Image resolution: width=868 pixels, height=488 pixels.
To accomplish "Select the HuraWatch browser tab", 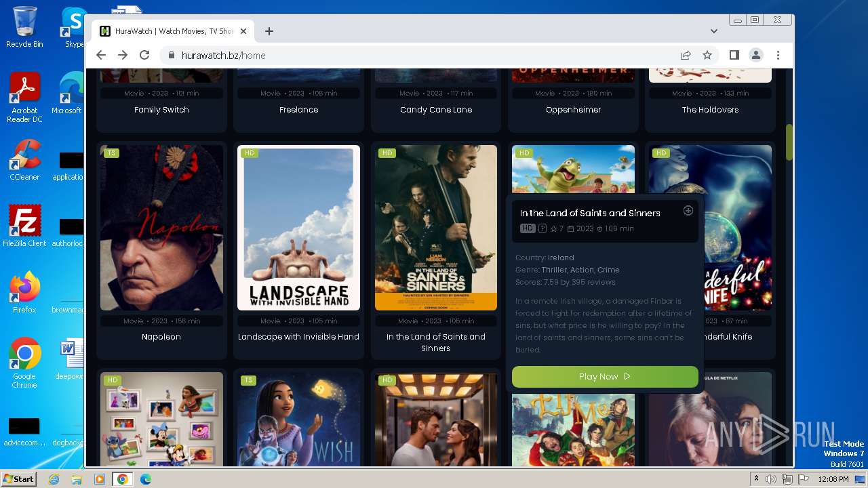I will (x=174, y=31).
